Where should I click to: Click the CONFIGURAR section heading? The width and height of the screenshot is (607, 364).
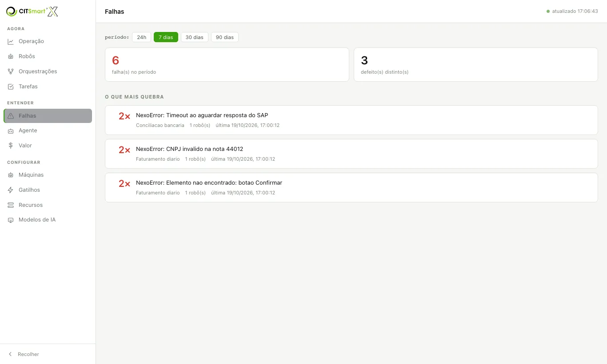coord(24,162)
